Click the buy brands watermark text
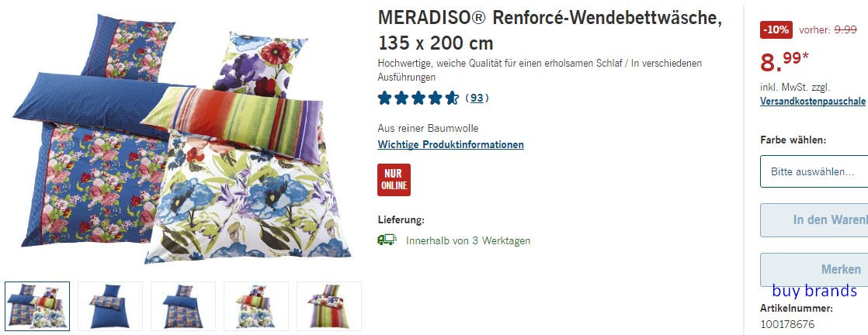The image size is (868, 335). click(814, 291)
